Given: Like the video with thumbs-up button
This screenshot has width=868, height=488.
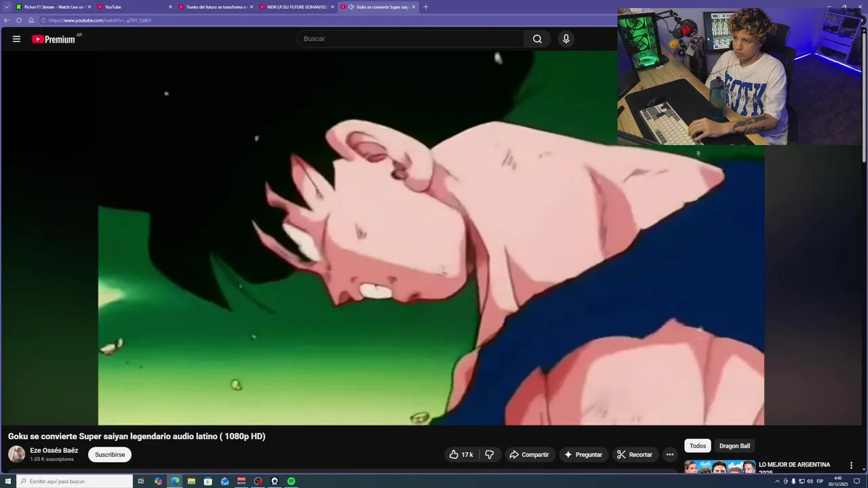Looking at the screenshot, I should click(x=461, y=455).
